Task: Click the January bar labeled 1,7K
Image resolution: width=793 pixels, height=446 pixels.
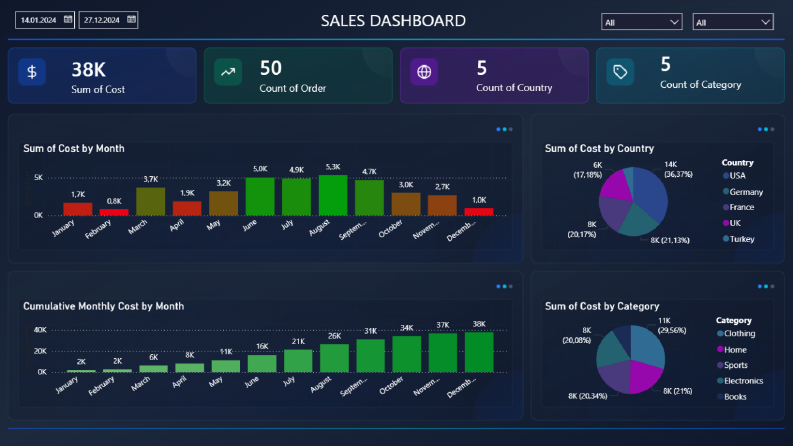Action: [x=78, y=209]
